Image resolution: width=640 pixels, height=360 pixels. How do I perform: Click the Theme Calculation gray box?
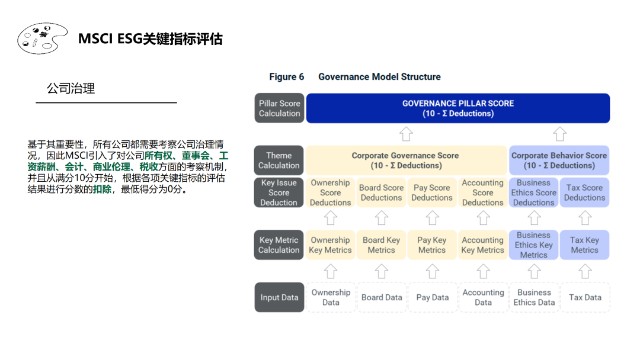[x=279, y=160]
